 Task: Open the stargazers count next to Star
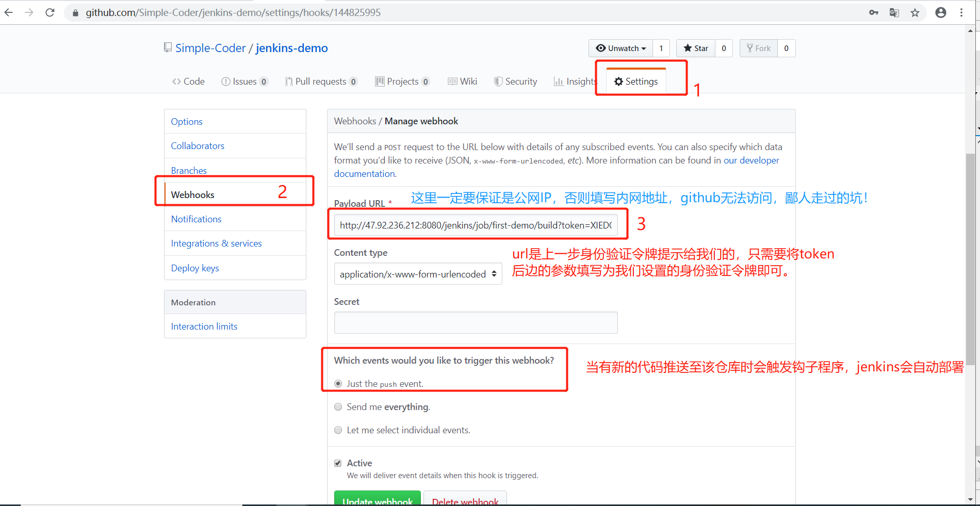point(724,48)
